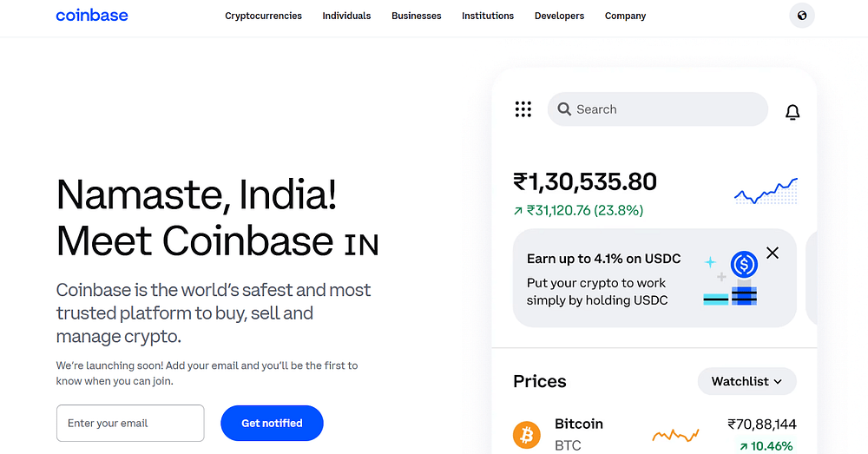Open the Businesses menu

pos(416,16)
